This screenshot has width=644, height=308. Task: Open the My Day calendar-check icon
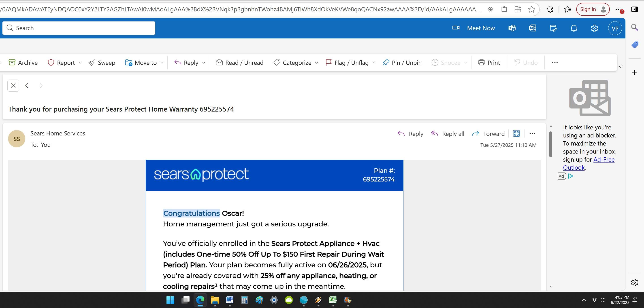tap(553, 28)
